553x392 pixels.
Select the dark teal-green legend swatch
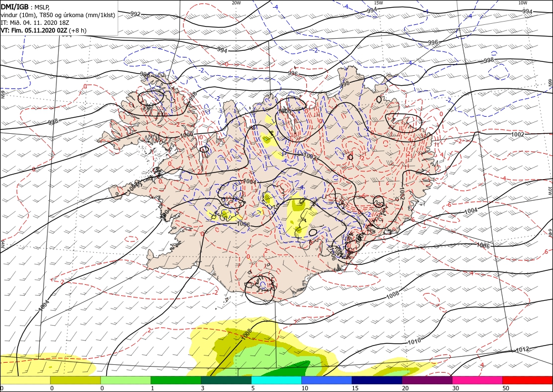point(226,380)
